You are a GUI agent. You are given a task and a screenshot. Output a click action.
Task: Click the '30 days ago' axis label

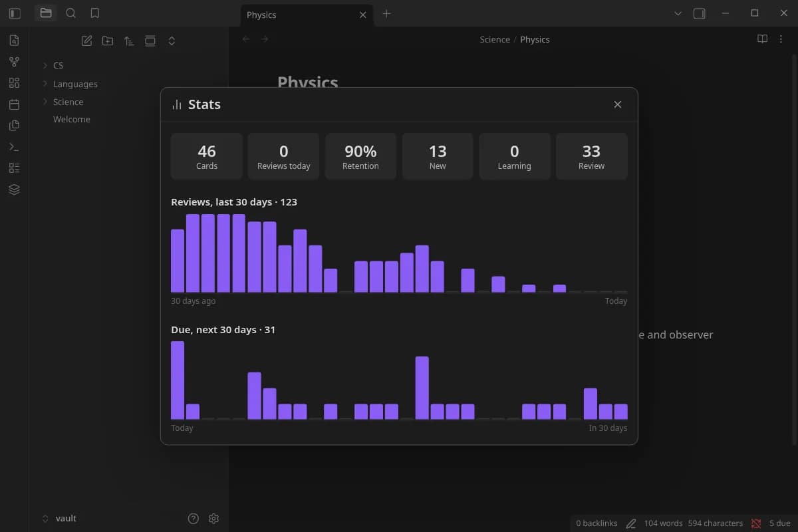194,301
